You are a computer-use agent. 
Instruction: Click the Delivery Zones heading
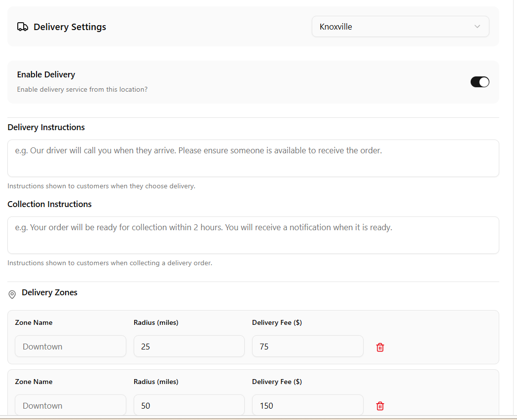coord(49,292)
